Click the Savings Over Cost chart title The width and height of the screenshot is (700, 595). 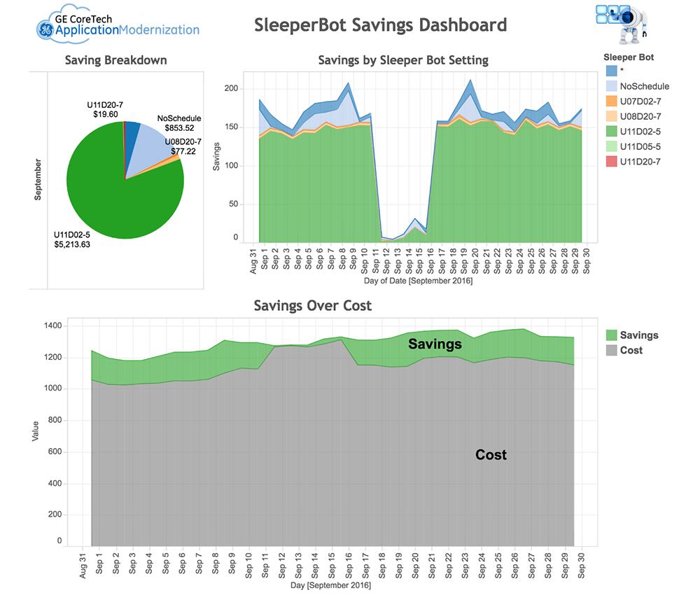click(x=312, y=306)
